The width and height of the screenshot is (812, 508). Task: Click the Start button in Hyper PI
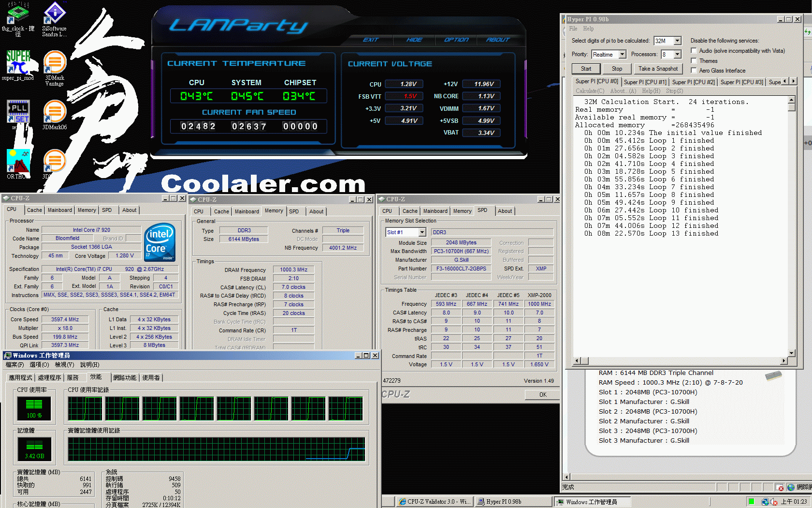coord(586,69)
